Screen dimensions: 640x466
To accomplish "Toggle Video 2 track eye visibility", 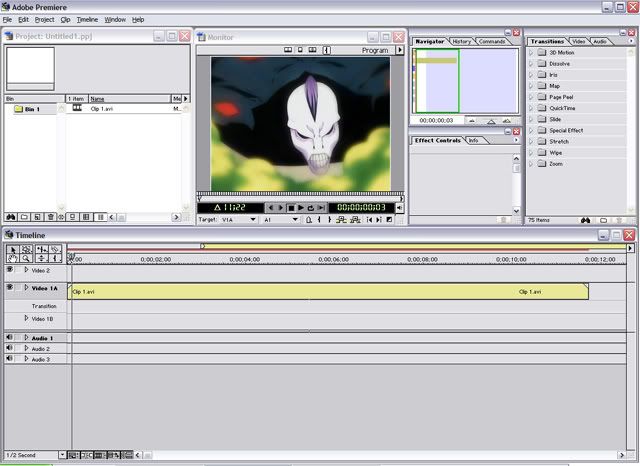I will (x=10, y=269).
